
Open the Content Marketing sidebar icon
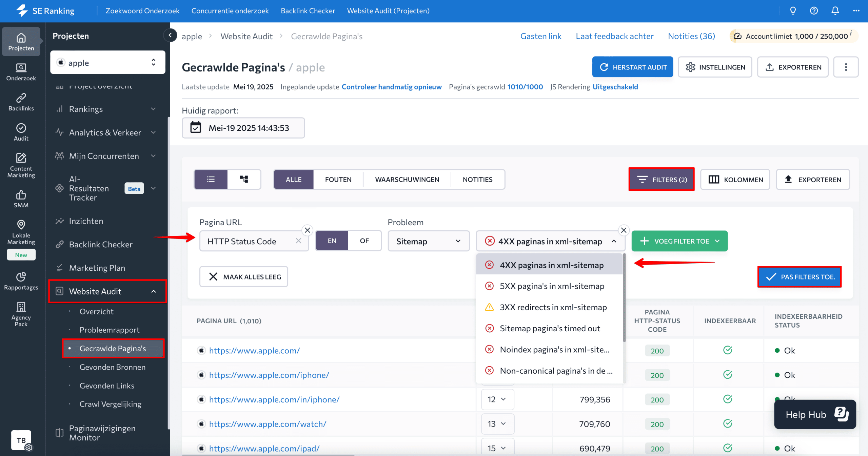(x=21, y=165)
